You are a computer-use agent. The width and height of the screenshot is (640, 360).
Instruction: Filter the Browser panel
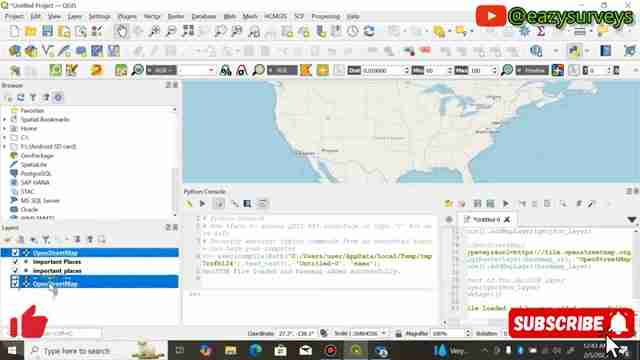click(33, 98)
